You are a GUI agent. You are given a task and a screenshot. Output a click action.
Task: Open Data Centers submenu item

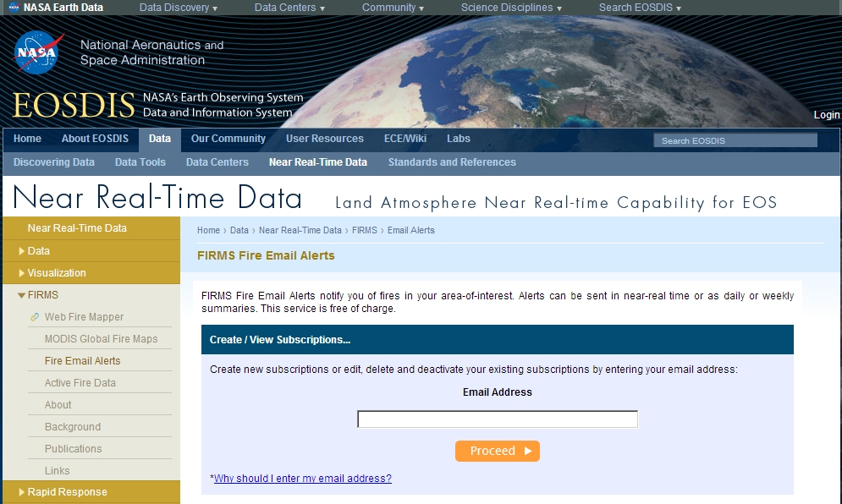tap(217, 162)
